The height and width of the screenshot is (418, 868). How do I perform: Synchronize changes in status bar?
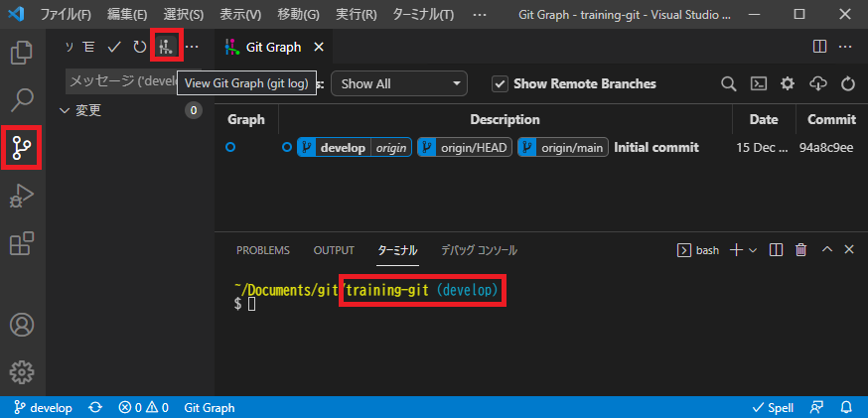[95, 408]
